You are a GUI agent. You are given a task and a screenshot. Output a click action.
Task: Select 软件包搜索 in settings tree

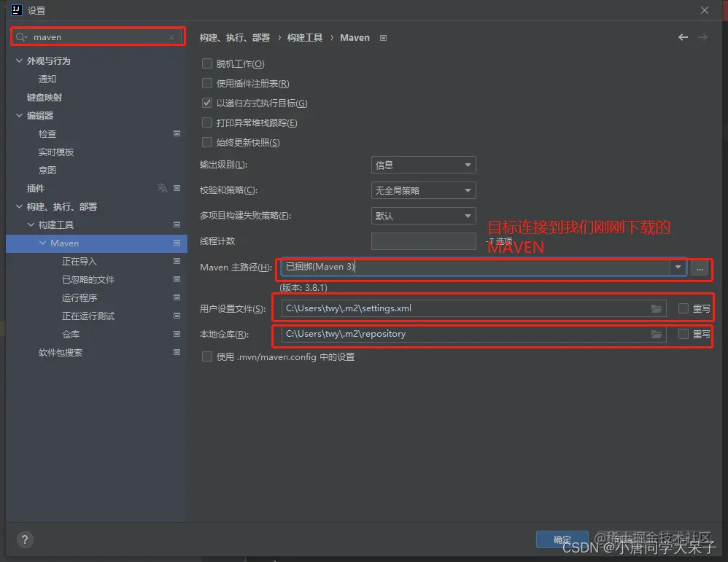61,352
